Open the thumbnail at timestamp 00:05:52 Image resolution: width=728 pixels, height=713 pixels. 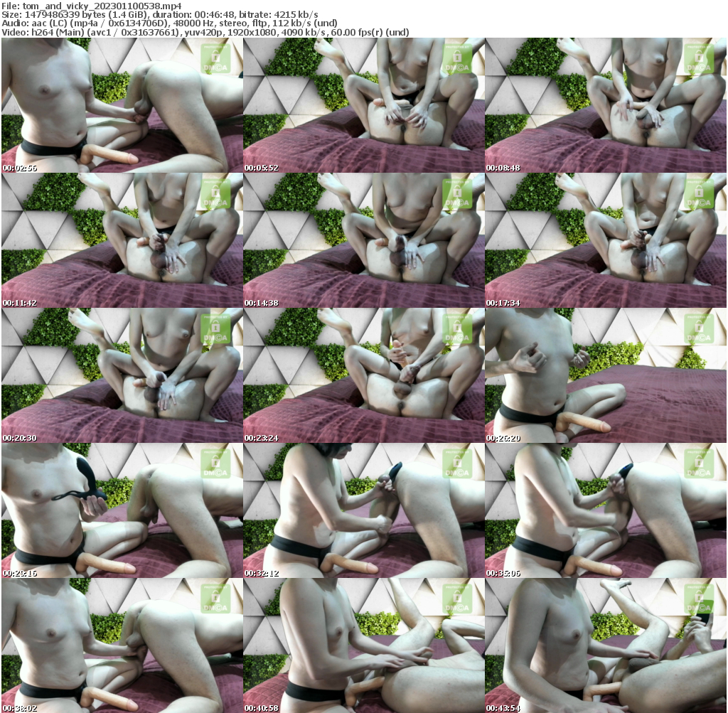pos(363,105)
